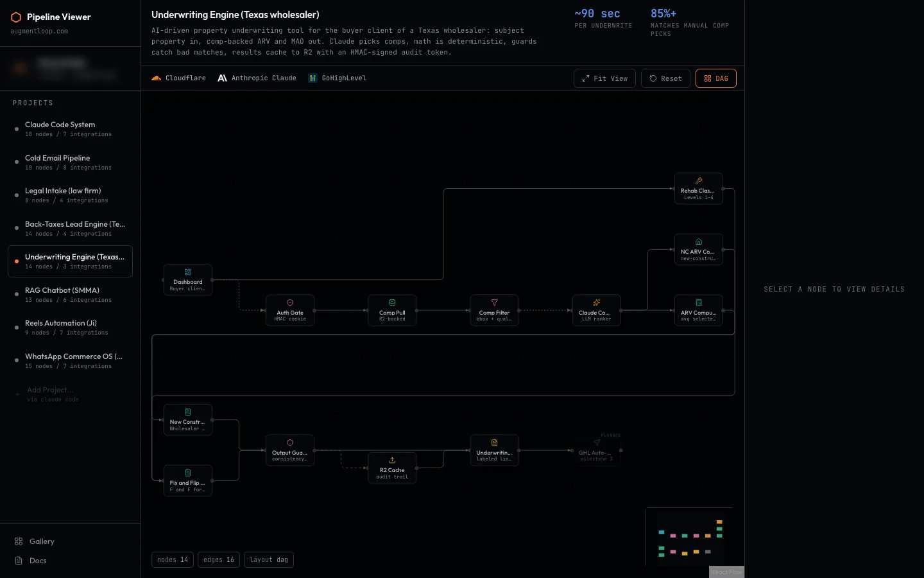
Task: Select the Comp Filter funnel icon
Action: 494,302
